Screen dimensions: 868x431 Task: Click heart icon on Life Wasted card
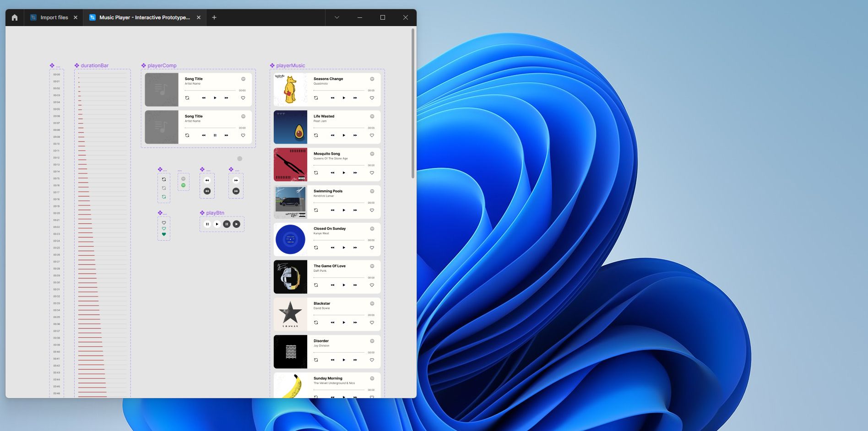[372, 135]
